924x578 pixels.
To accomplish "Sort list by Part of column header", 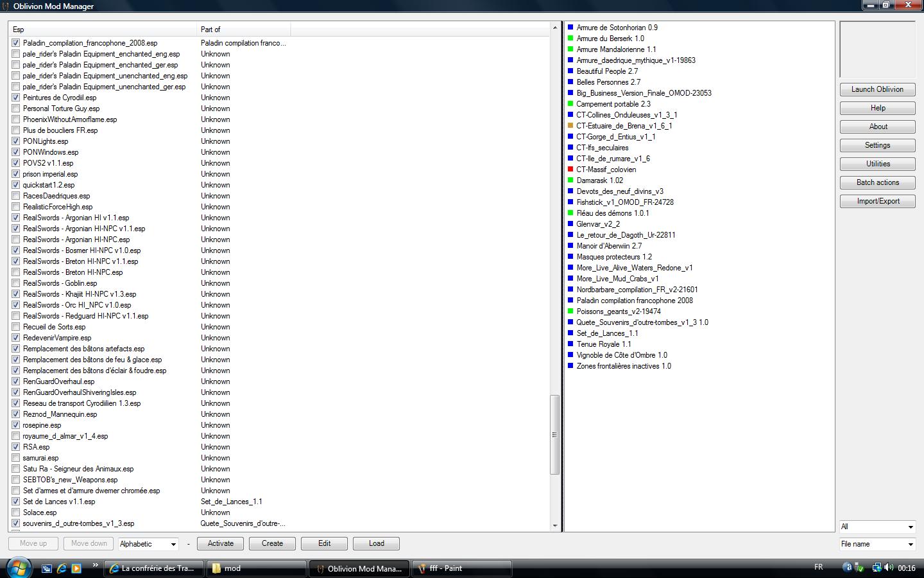I will (x=244, y=30).
